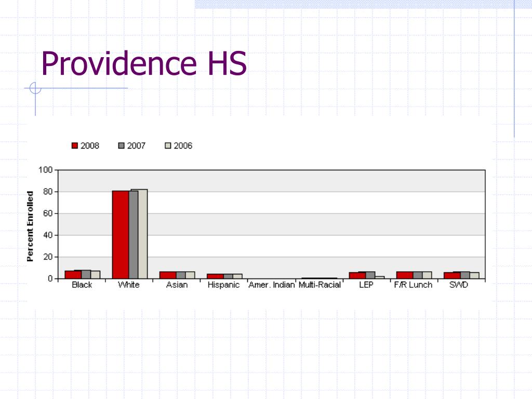This screenshot has width=532, height=399.
Task: Click the Percent Enrolled axis title
Action: click(30, 227)
